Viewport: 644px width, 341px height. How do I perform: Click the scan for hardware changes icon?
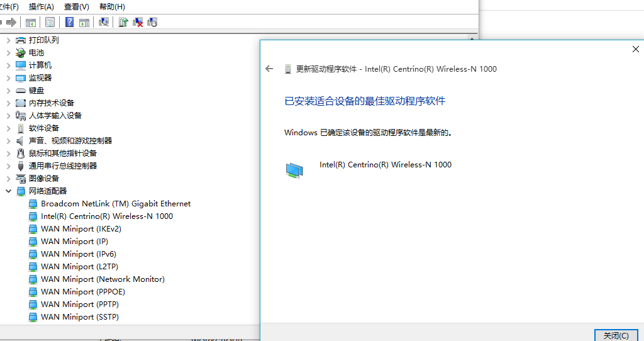click(x=104, y=22)
